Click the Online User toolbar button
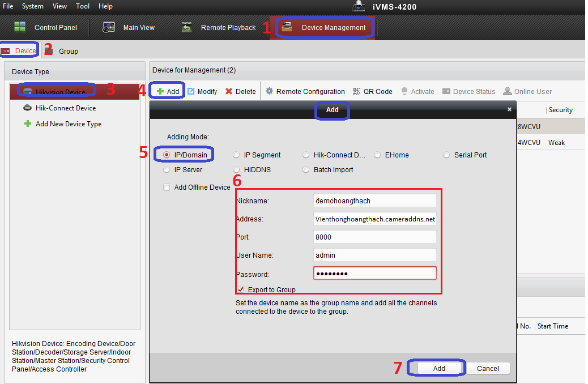The image size is (588, 384). pyautogui.click(x=527, y=92)
